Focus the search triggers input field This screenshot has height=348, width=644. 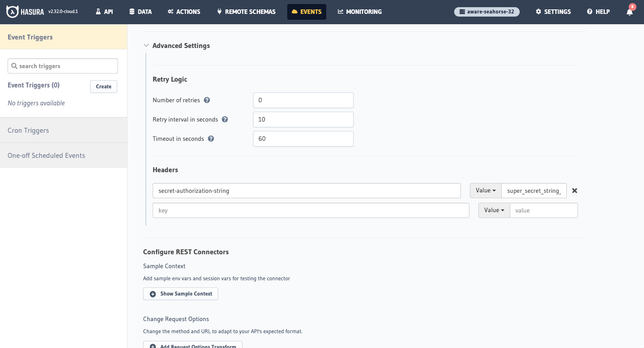click(x=63, y=66)
